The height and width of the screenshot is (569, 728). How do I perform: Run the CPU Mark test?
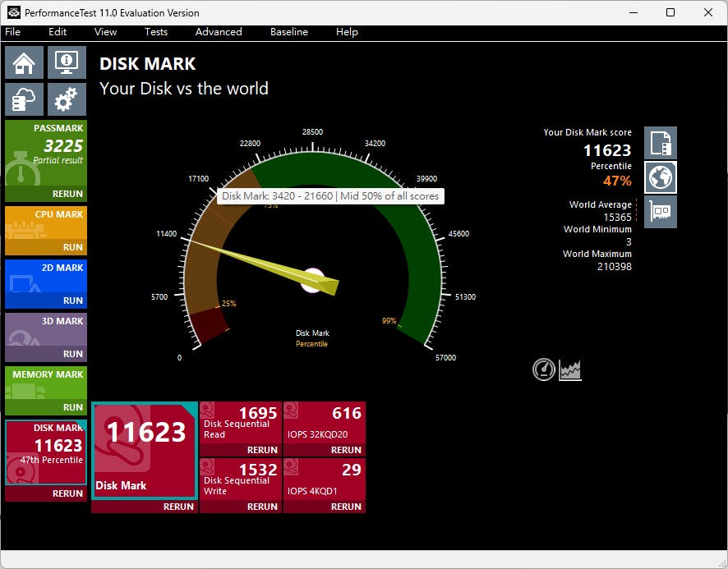[x=73, y=247]
